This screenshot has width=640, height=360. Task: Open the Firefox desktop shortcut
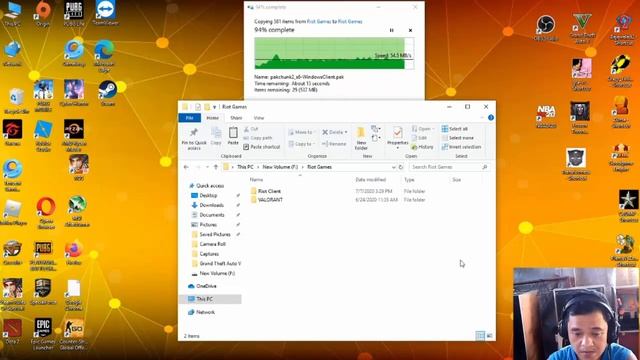(74, 253)
